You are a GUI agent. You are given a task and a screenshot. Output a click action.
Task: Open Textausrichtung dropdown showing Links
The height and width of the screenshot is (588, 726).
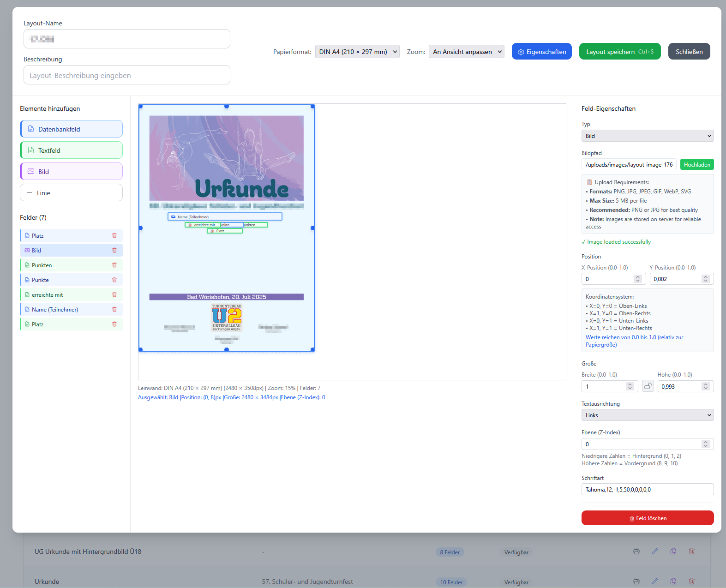pyautogui.click(x=648, y=415)
